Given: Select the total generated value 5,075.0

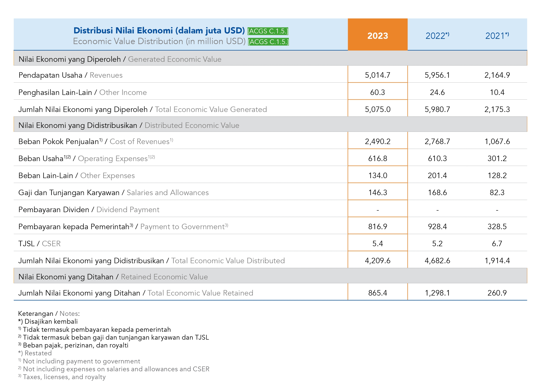Looking at the screenshot, I should (x=378, y=109).
